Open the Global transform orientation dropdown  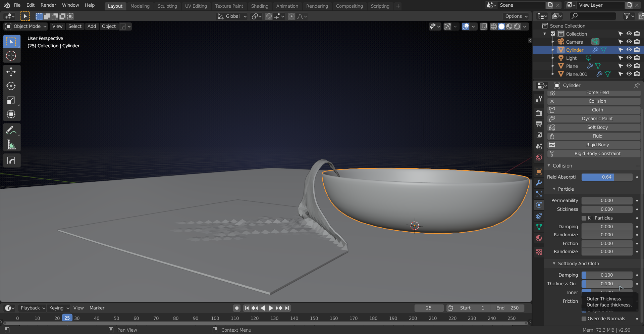232,16
